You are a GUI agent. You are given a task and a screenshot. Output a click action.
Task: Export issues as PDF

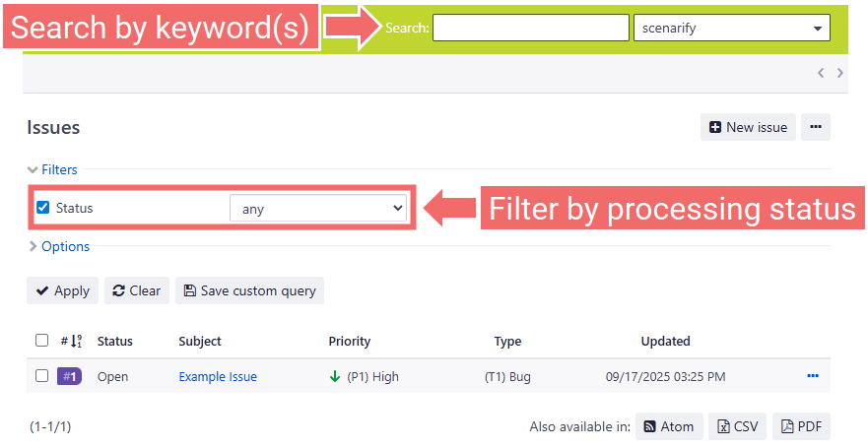point(801,426)
